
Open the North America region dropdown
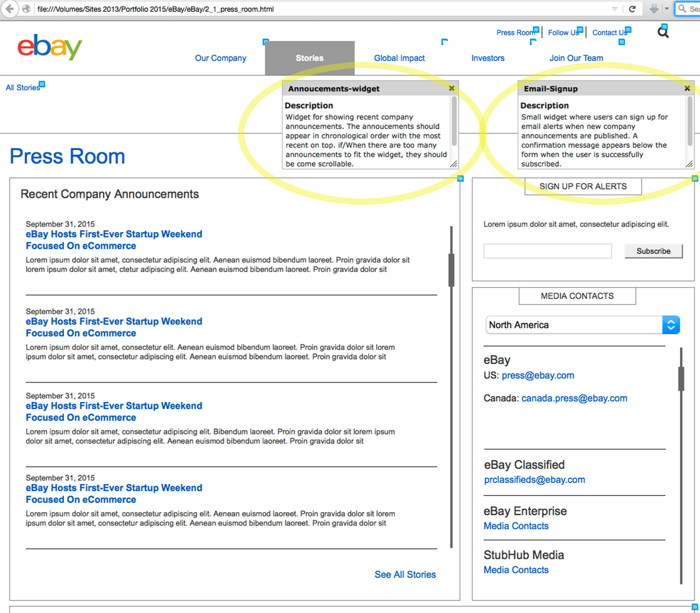click(582, 325)
